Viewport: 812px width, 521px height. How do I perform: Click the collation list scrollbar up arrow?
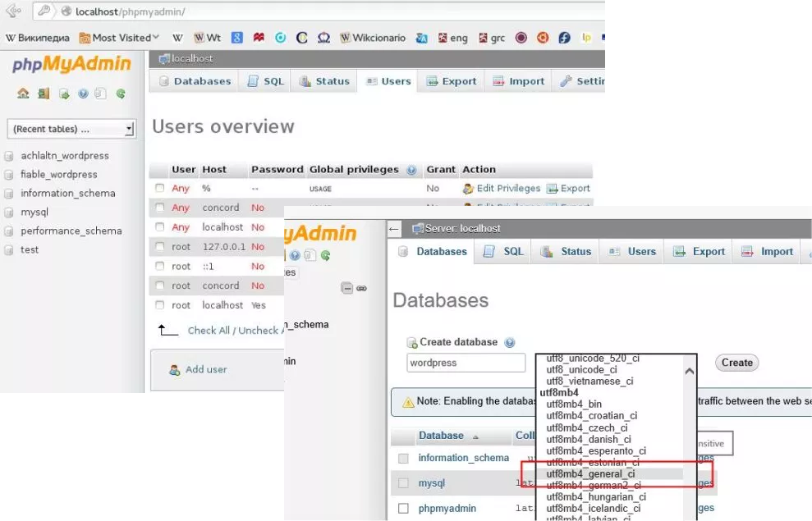(689, 371)
